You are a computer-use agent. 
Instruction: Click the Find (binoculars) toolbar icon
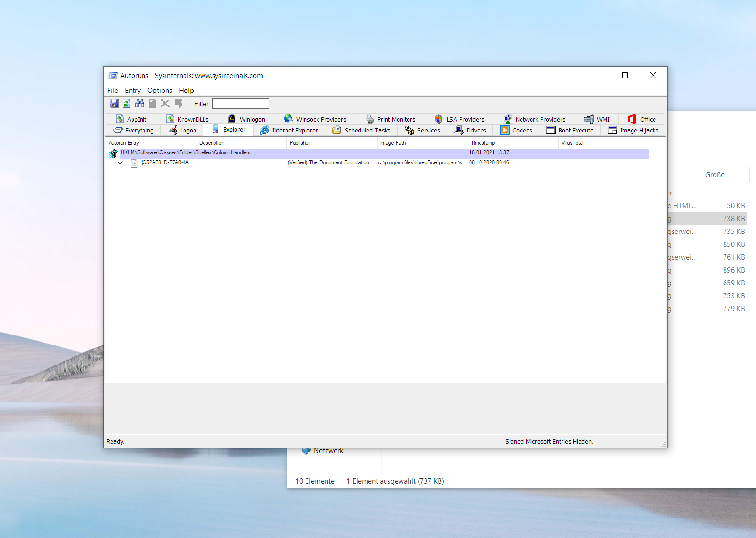[140, 103]
